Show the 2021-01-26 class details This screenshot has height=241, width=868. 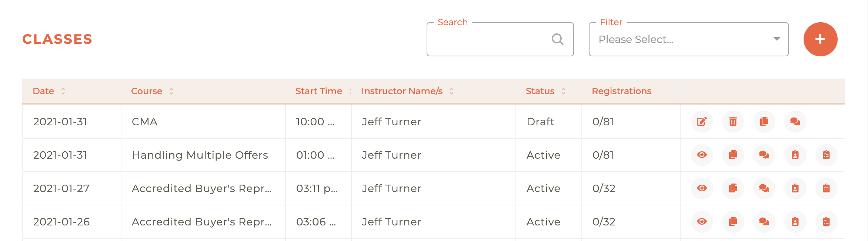tap(701, 222)
